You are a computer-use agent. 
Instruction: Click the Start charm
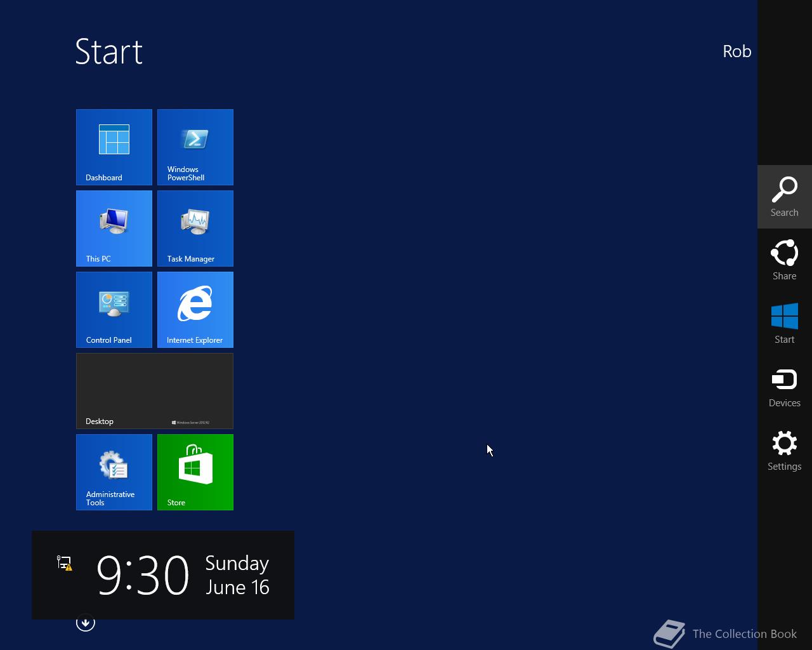click(x=785, y=324)
